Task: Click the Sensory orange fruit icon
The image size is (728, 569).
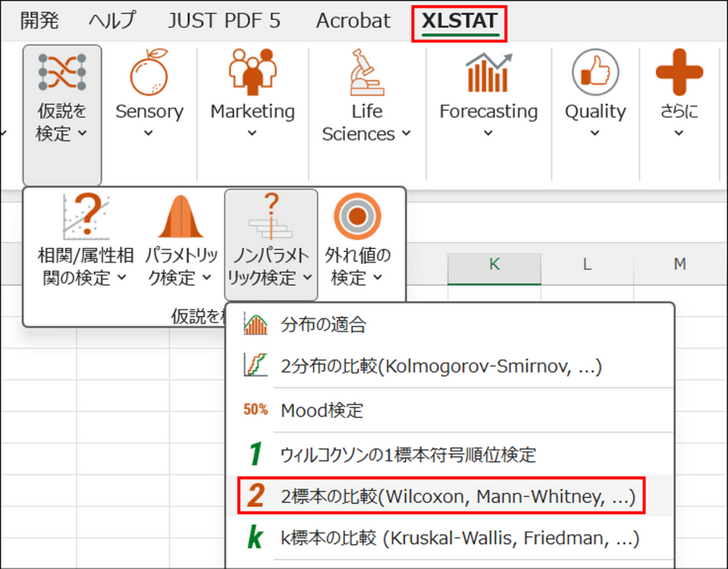Action: tap(149, 74)
